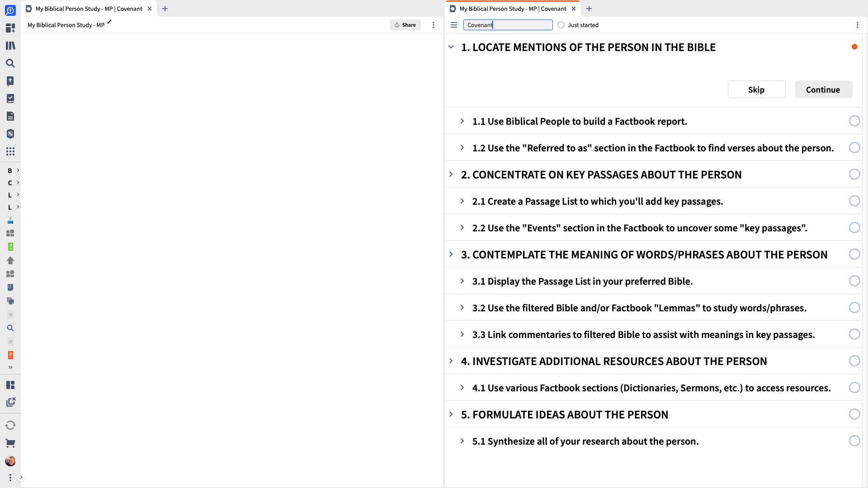The width and height of the screenshot is (868, 488).
Task: Expand section 5 Formulate Ideas
Action: pos(451,414)
